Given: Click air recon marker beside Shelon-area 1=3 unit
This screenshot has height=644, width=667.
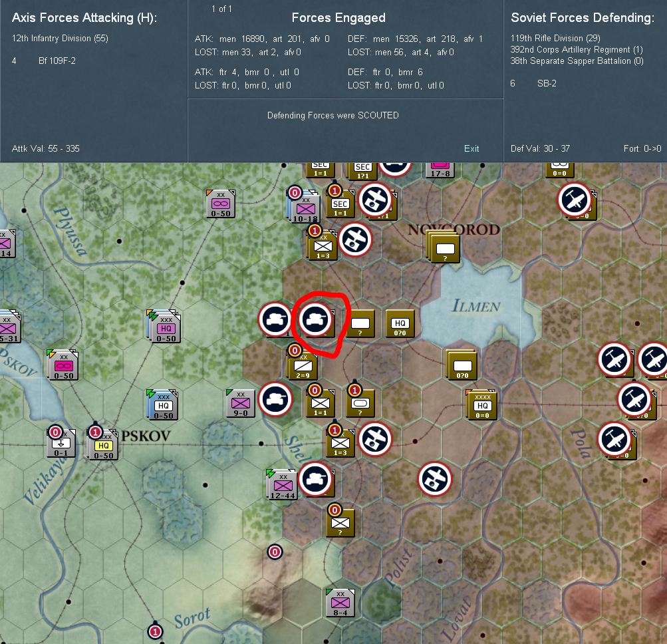Looking at the screenshot, I should point(375,439).
